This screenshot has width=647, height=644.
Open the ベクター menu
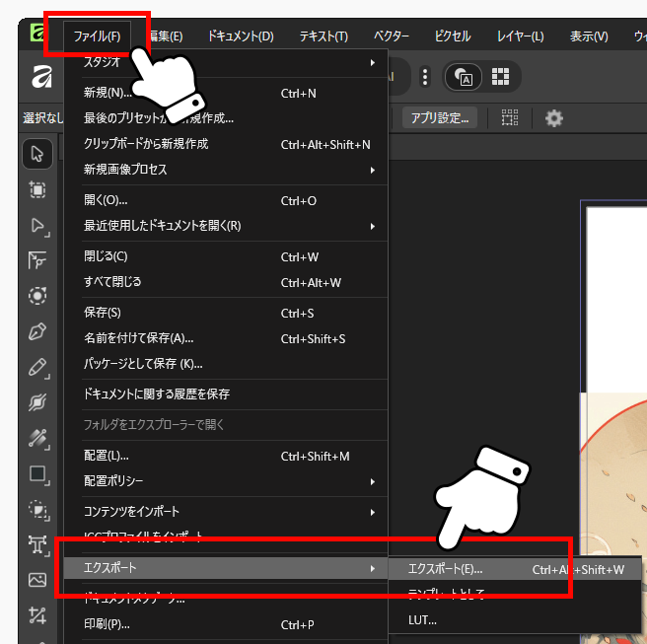pyautogui.click(x=392, y=36)
